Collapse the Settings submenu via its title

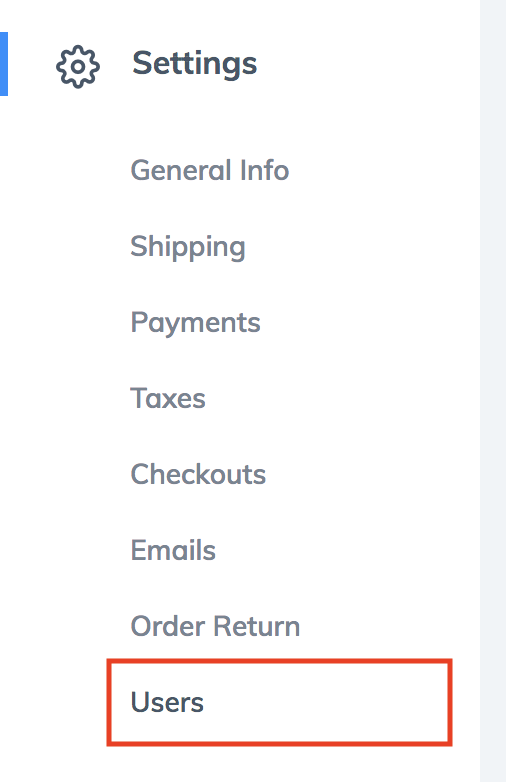click(x=194, y=65)
